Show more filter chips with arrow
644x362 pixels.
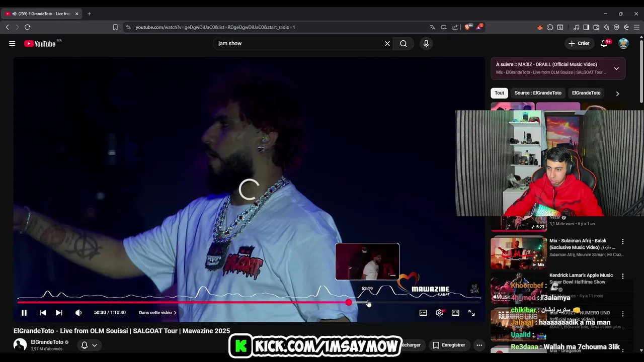coord(617,94)
